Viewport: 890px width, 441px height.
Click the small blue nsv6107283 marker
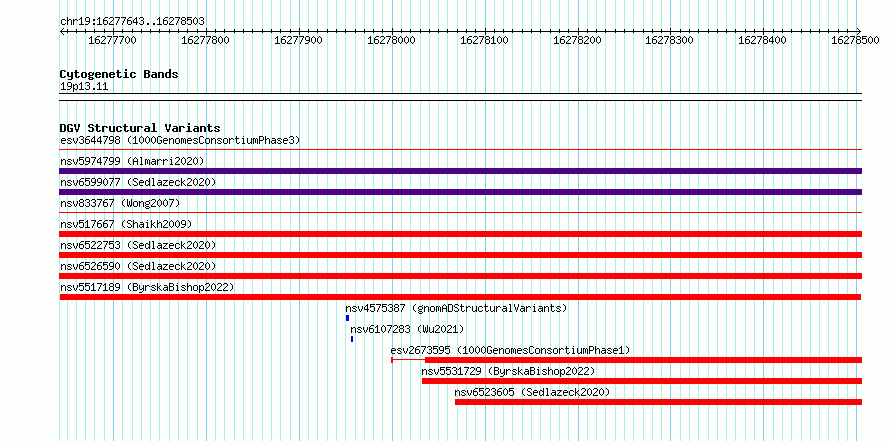[x=352, y=339]
